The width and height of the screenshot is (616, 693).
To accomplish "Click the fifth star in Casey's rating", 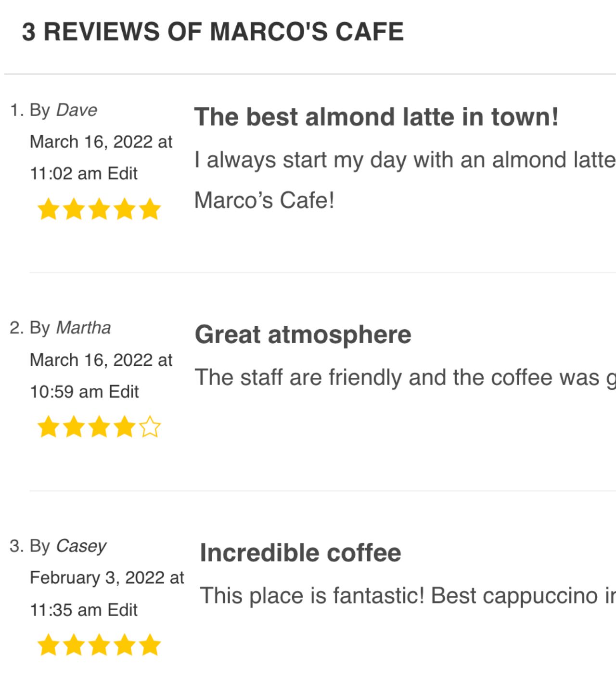I will (150, 645).
